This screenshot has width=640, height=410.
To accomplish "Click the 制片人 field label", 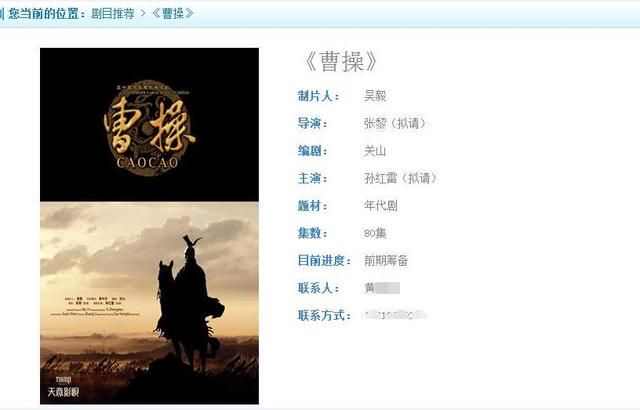I will pyautogui.click(x=318, y=96).
